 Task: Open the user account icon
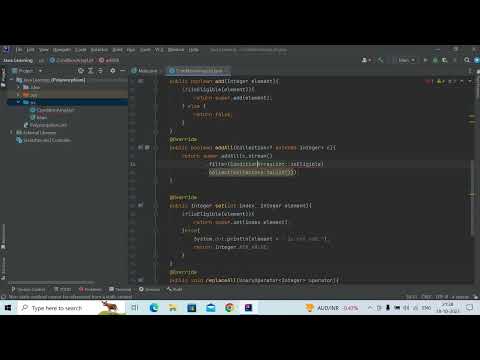(x=366, y=60)
